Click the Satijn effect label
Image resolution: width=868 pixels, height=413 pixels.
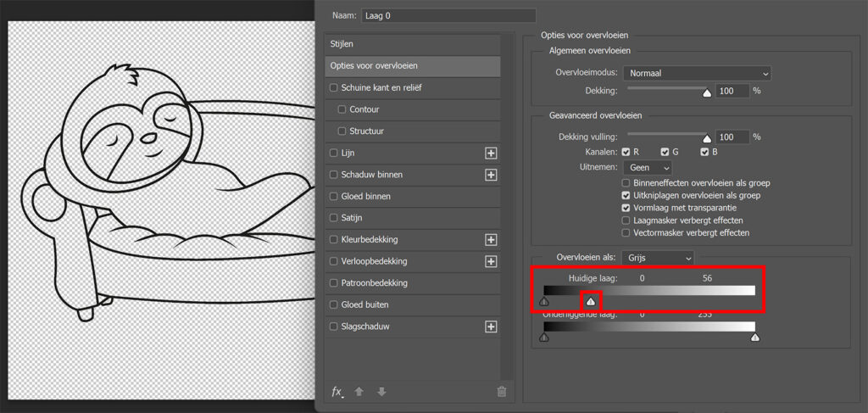pos(352,218)
